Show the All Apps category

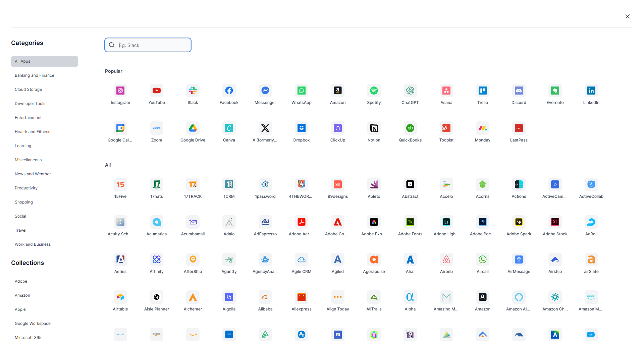45,61
